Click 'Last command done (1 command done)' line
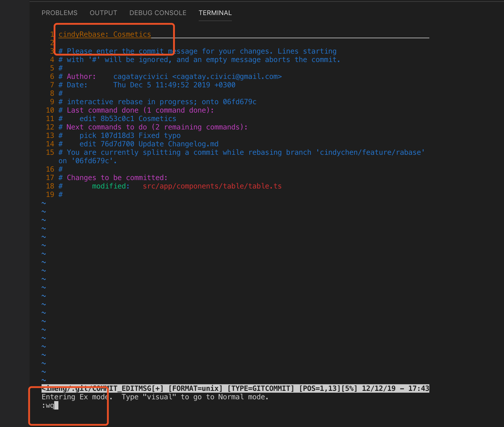 click(x=136, y=110)
